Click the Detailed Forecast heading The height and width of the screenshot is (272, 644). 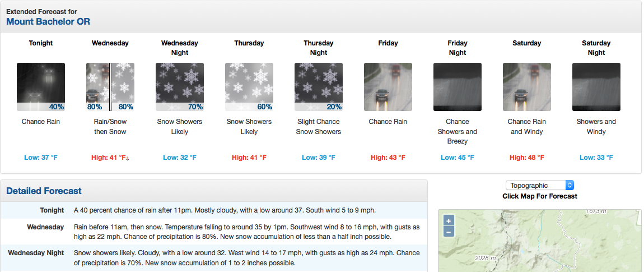pos(44,191)
